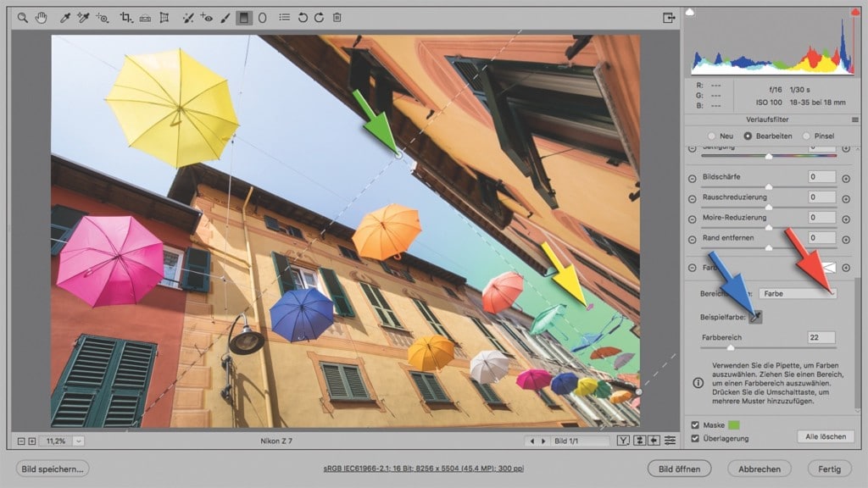Rotate image counterclockwise

[303, 18]
